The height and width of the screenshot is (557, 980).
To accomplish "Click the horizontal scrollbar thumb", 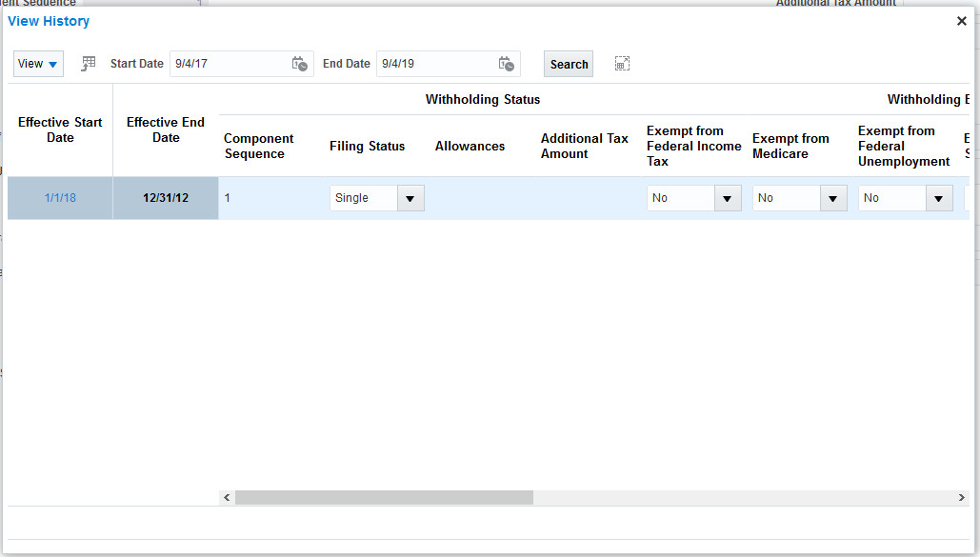I will click(x=384, y=498).
